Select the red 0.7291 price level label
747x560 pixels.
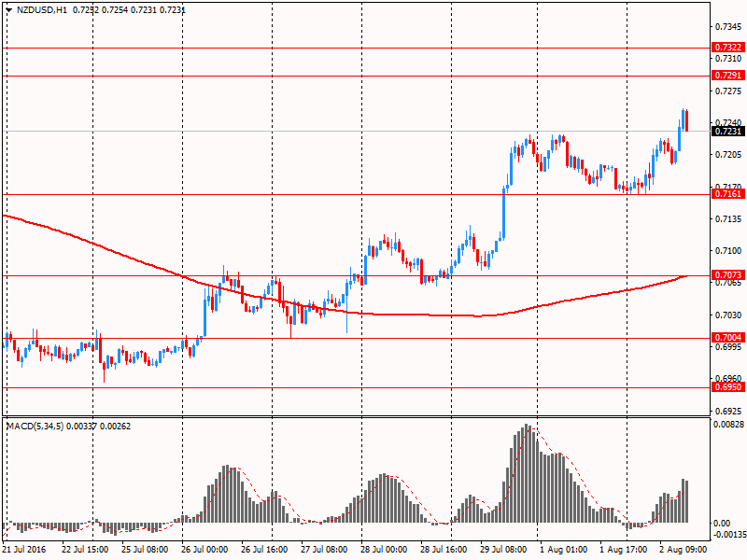728,76
